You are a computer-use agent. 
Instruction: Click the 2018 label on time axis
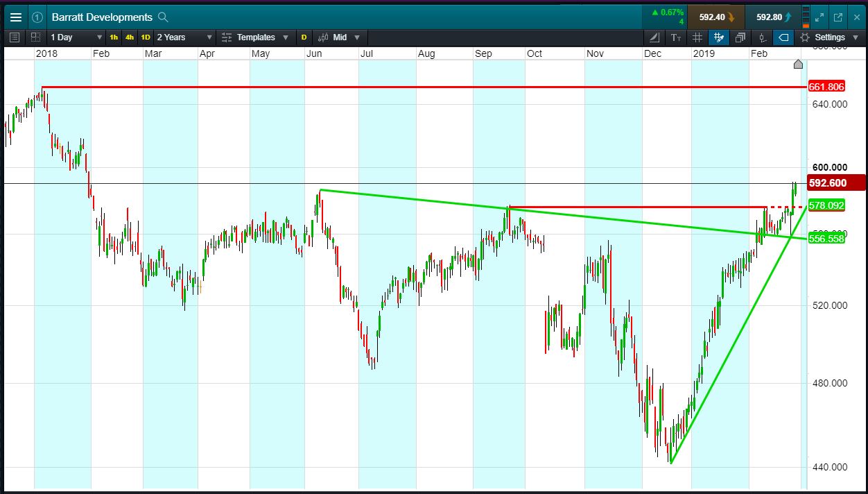(x=46, y=53)
